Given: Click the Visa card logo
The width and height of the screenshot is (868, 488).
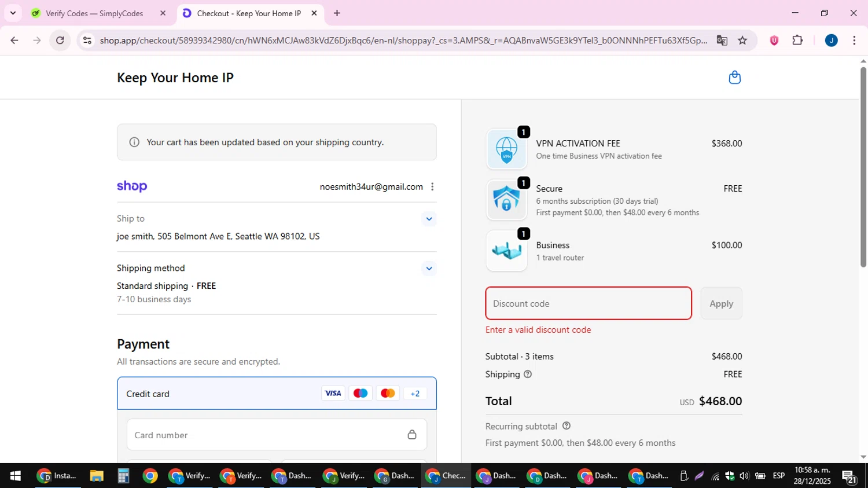Looking at the screenshot, I should pos(333,394).
